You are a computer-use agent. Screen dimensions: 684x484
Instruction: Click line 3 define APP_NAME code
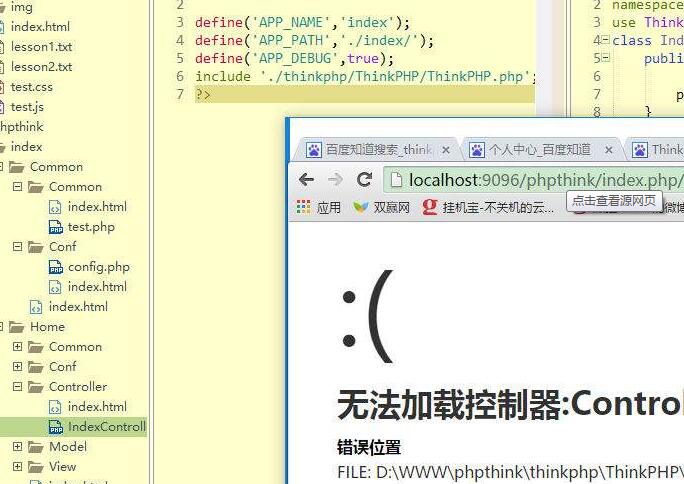click(x=302, y=22)
